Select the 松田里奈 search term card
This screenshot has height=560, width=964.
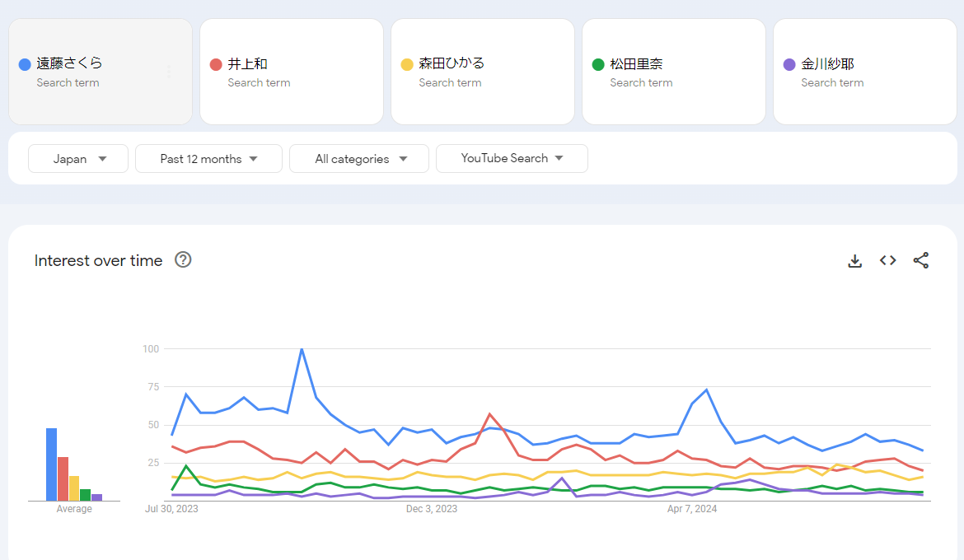click(x=674, y=72)
